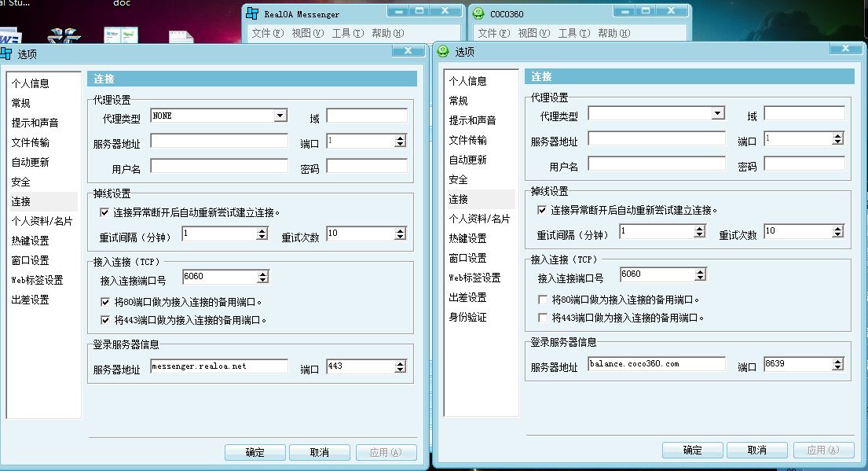Click 确定 button in left dialog
This screenshot has width=868, height=471.
[255, 452]
